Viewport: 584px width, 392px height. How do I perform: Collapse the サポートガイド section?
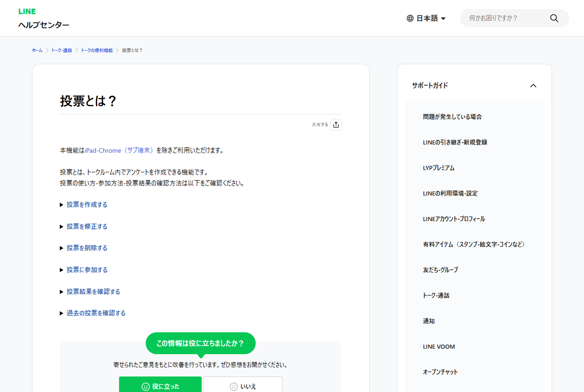click(x=533, y=85)
